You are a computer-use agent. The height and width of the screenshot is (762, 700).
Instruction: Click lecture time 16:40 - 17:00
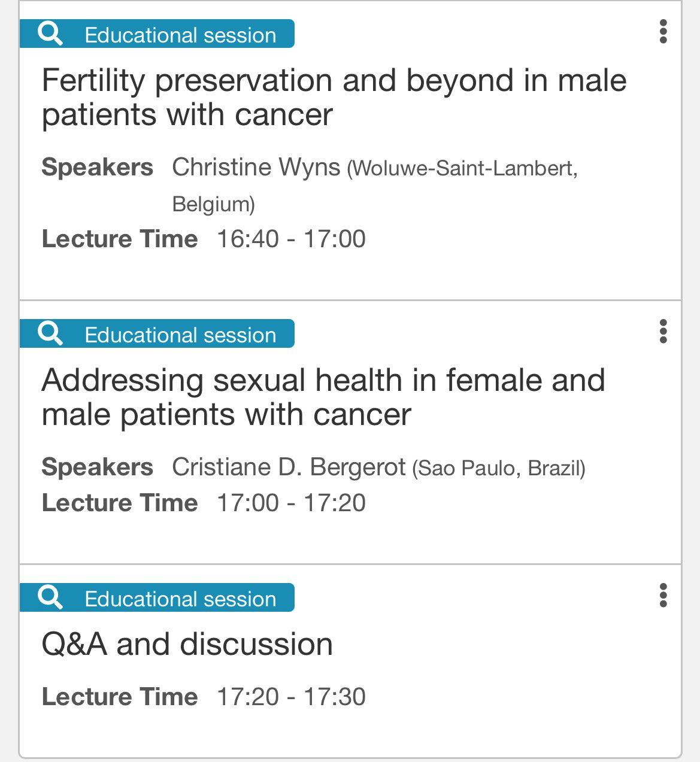291,239
